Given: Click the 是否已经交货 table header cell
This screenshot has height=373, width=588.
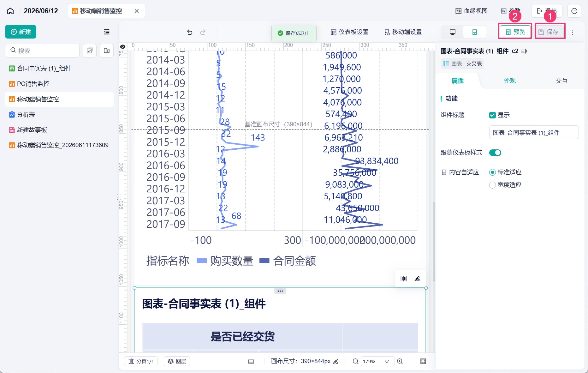Looking at the screenshot, I should [242, 336].
